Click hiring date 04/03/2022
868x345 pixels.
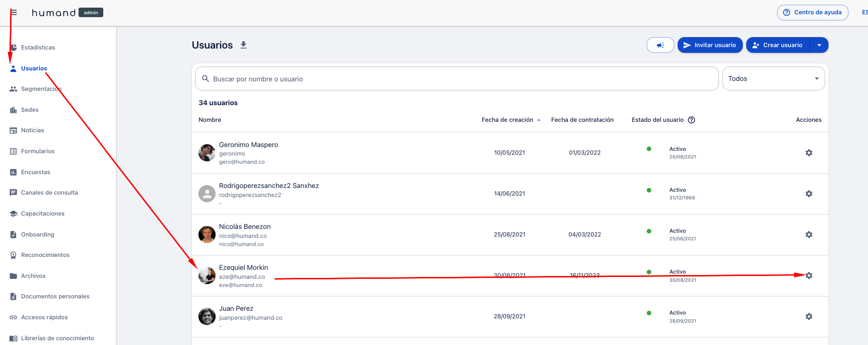[585, 235]
